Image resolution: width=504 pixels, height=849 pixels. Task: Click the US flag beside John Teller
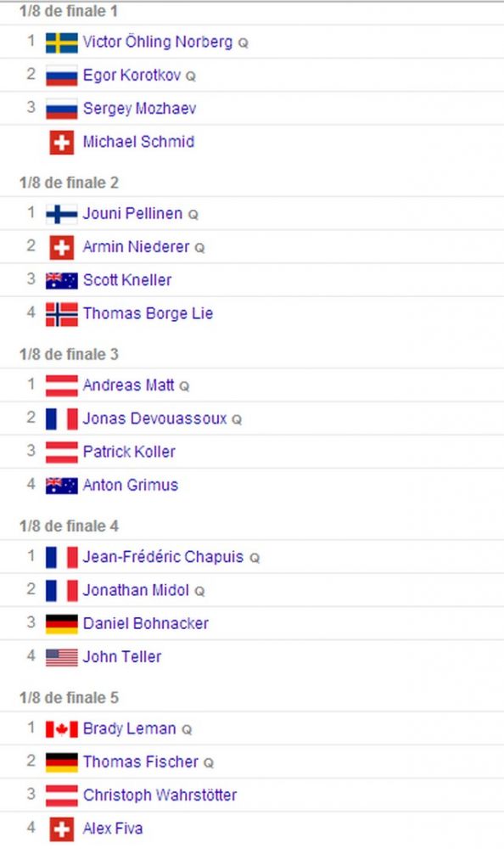point(62,657)
